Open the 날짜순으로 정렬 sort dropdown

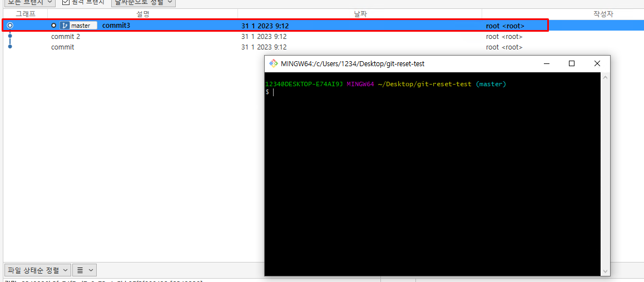click(x=143, y=2)
